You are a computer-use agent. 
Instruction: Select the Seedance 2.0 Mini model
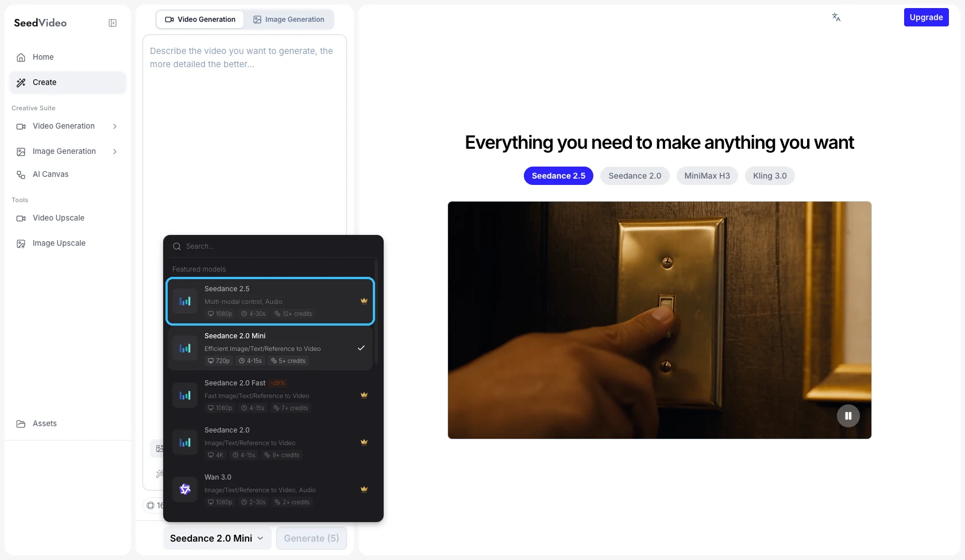pyautogui.click(x=271, y=348)
